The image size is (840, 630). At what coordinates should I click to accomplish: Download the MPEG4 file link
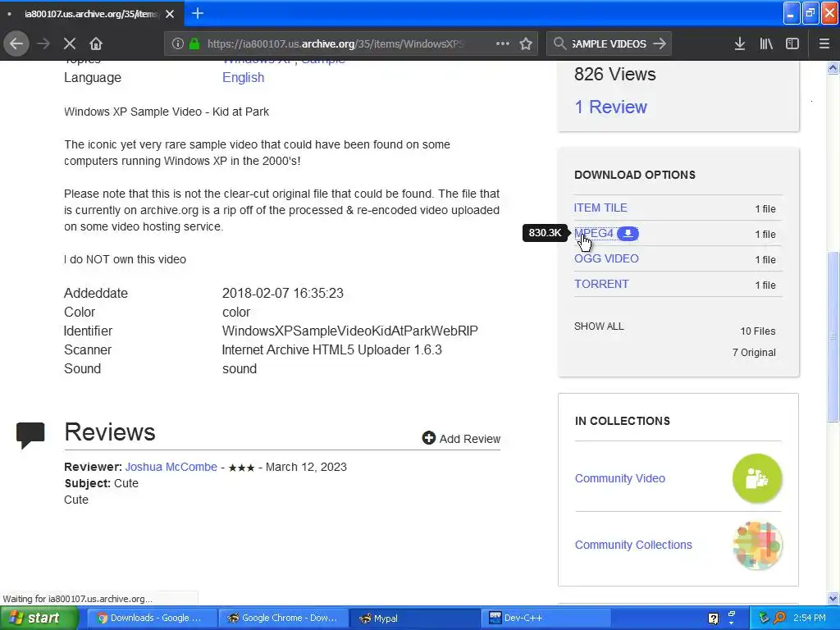click(594, 234)
